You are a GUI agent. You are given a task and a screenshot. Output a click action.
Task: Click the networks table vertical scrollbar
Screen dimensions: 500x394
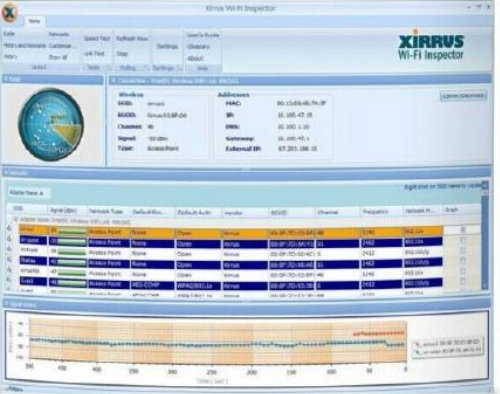pyautogui.click(x=485, y=236)
